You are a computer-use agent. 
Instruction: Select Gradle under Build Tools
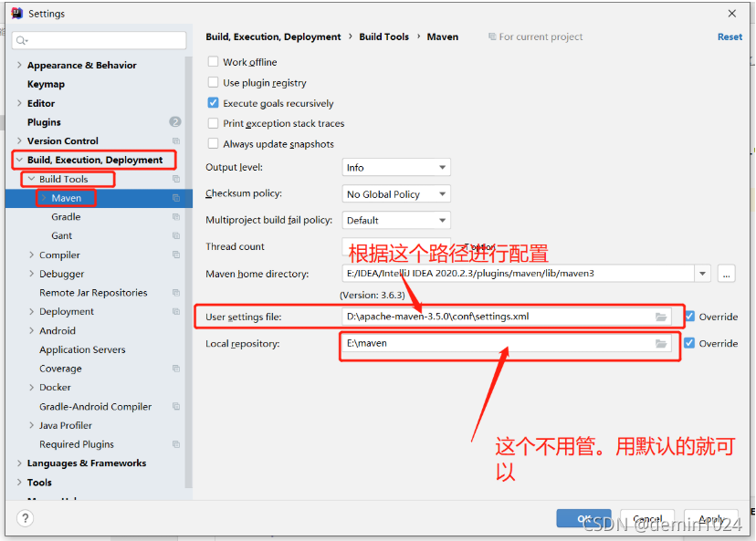click(x=66, y=217)
